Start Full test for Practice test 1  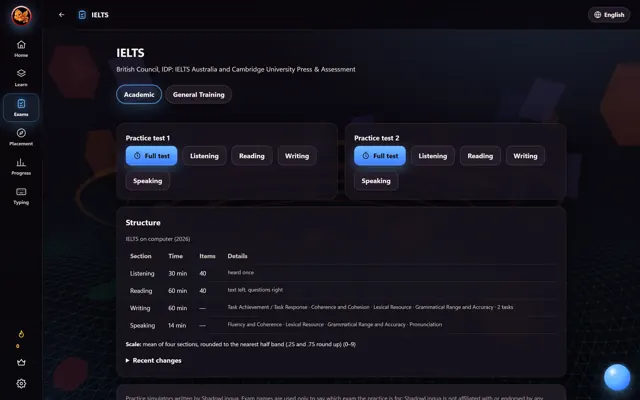[x=151, y=156]
